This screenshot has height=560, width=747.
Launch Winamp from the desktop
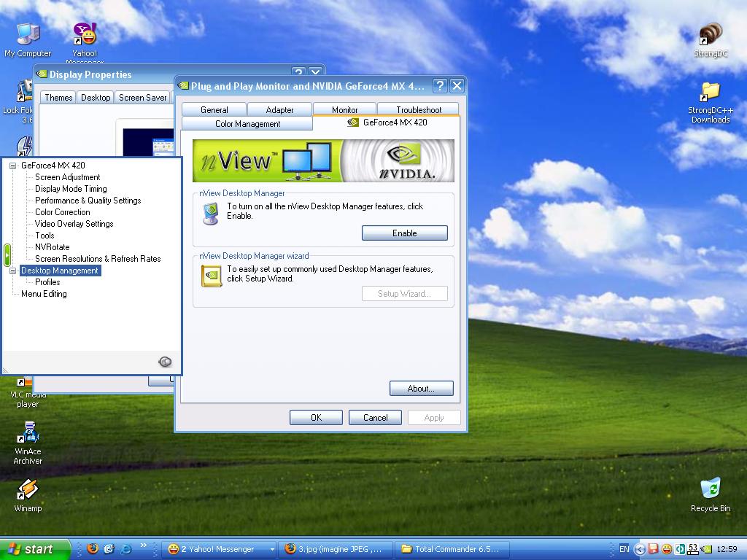28,495
